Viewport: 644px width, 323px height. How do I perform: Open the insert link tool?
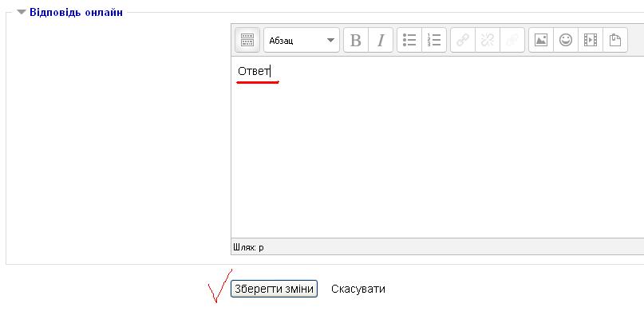click(x=463, y=40)
